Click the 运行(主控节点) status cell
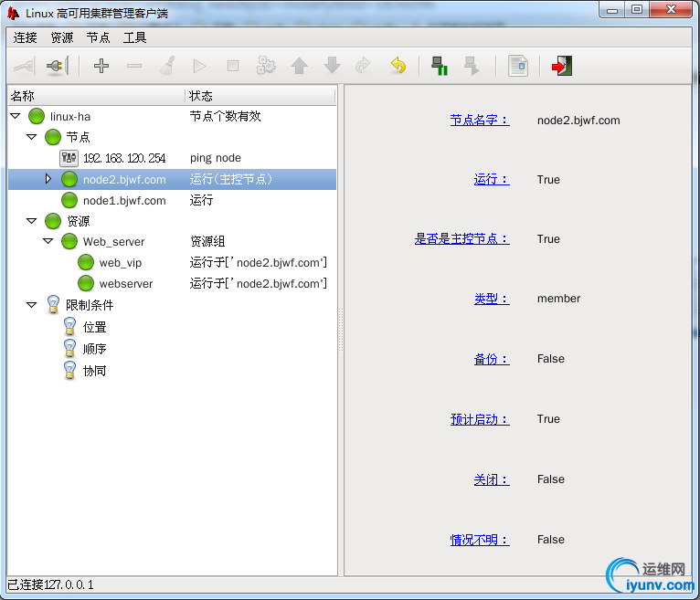Image resolution: width=700 pixels, height=600 pixels. [231, 179]
